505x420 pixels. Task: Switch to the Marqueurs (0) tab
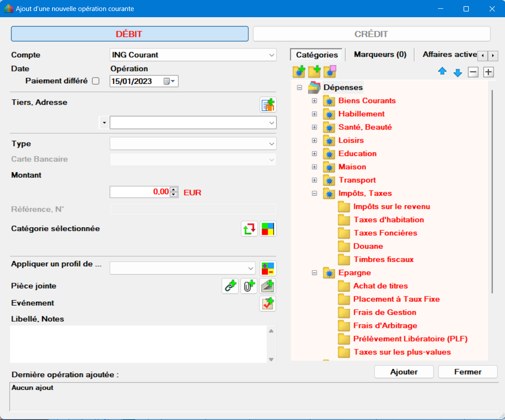380,55
